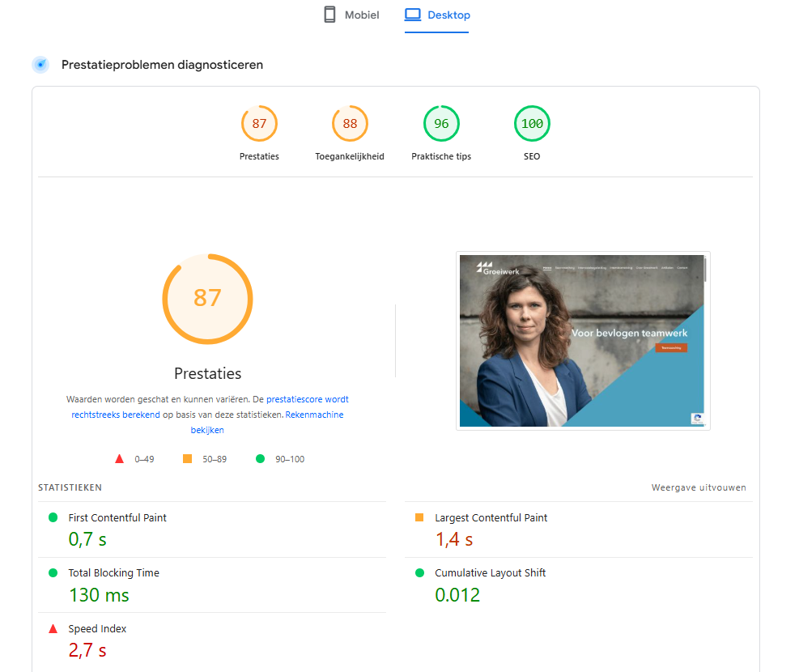799x672 pixels.
Task: Expand the First Contentful Paint metric
Action: pos(117,518)
